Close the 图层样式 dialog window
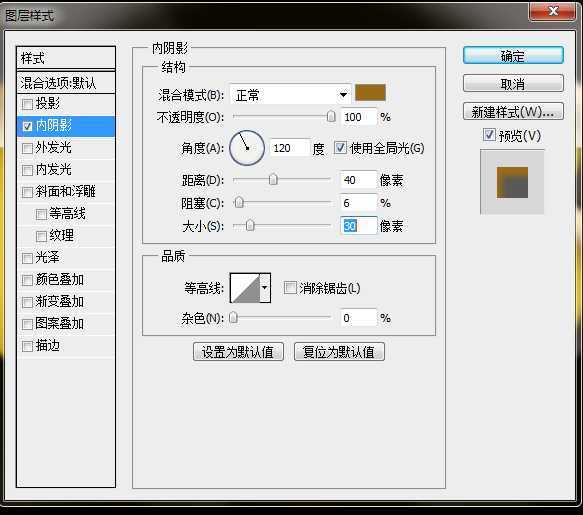 (553, 11)
